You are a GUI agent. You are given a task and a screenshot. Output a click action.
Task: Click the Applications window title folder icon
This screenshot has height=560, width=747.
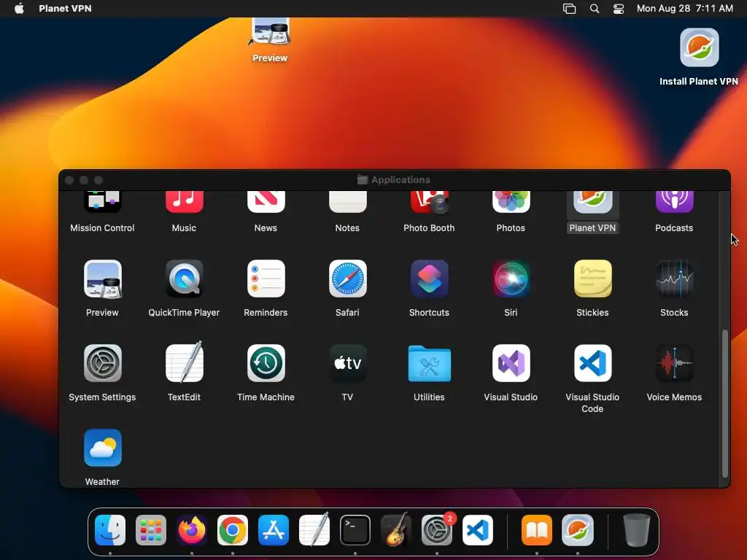point(363,179)
